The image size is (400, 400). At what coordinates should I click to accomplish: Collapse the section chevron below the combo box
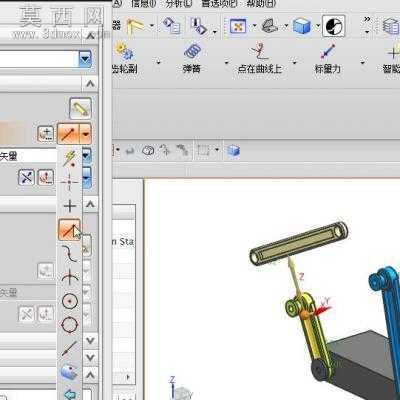(x=90, y=84)
